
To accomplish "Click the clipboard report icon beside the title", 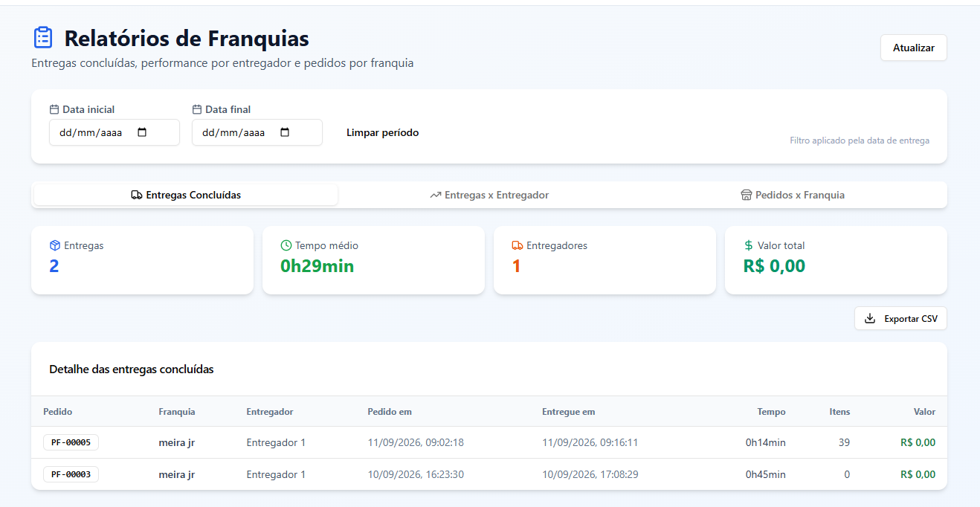I will [43, 38].
